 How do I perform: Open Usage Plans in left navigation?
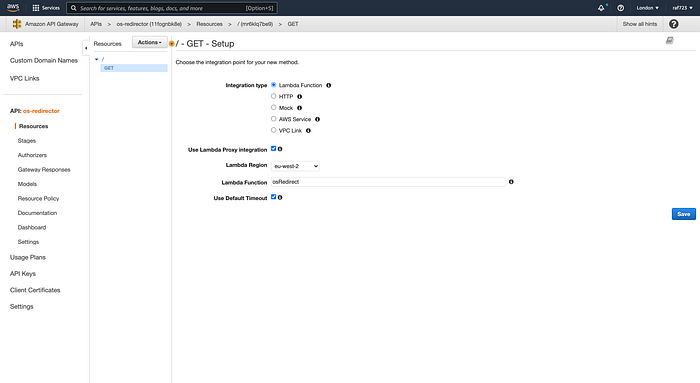(x=28, y=258)
